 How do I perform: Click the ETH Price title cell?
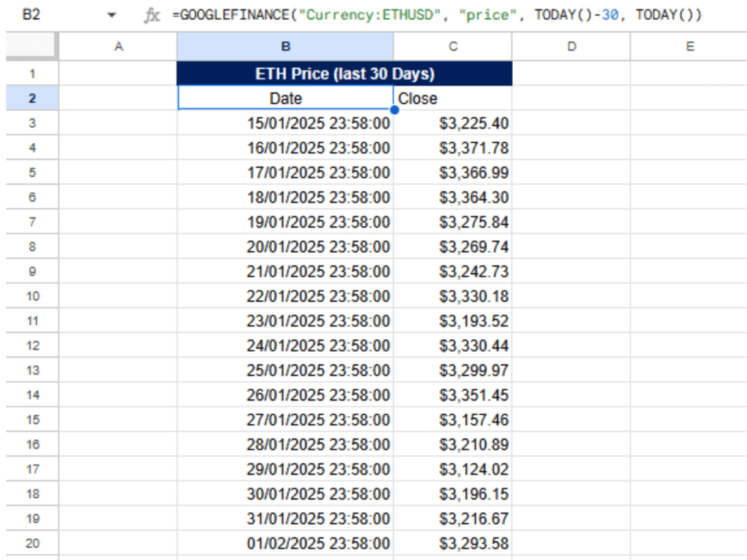pos(344,74)
